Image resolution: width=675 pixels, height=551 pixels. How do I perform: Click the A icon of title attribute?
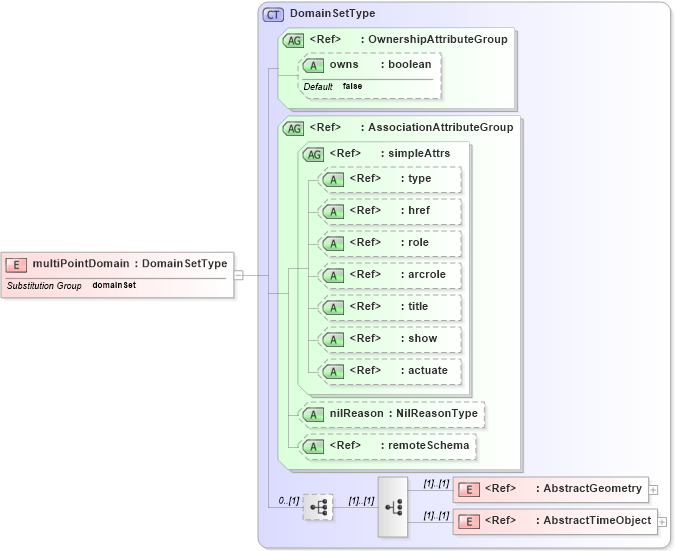(x=333, y=307)
